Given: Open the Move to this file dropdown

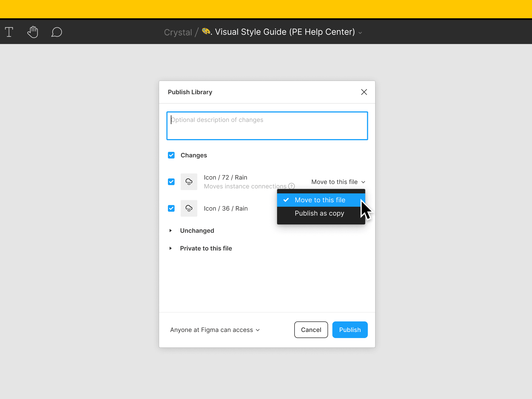Looking at the screenshot, I should (338, 182).
